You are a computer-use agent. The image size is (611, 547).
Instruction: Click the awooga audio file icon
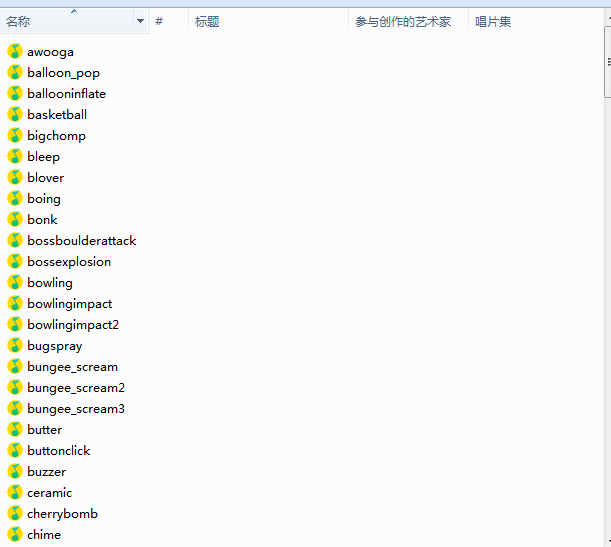pyautogui.click(x=15, y=51)
